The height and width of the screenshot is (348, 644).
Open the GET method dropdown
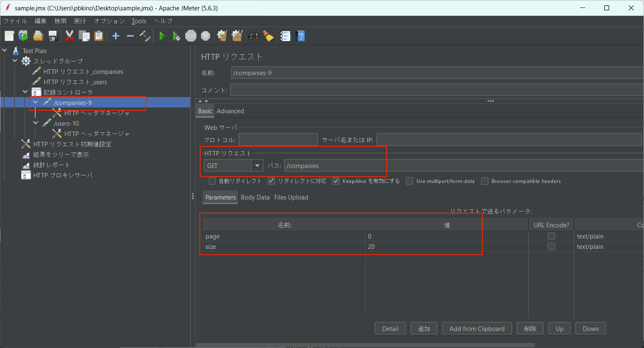(257, 165)
